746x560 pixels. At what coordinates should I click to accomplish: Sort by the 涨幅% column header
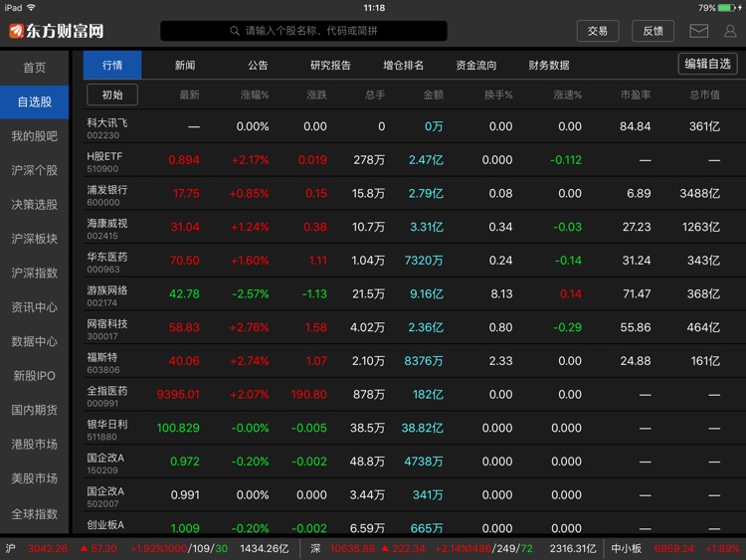(x=255, y=94)
